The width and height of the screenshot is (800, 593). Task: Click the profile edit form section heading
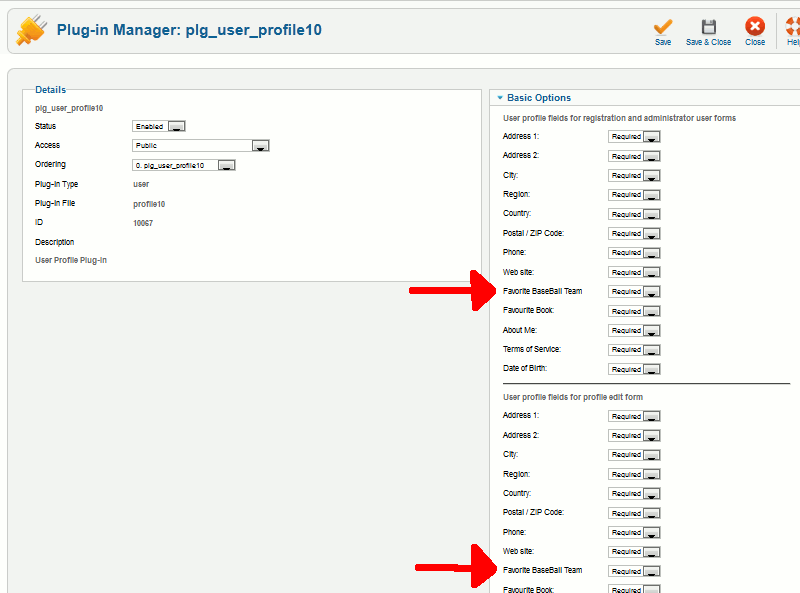[573, 397]
